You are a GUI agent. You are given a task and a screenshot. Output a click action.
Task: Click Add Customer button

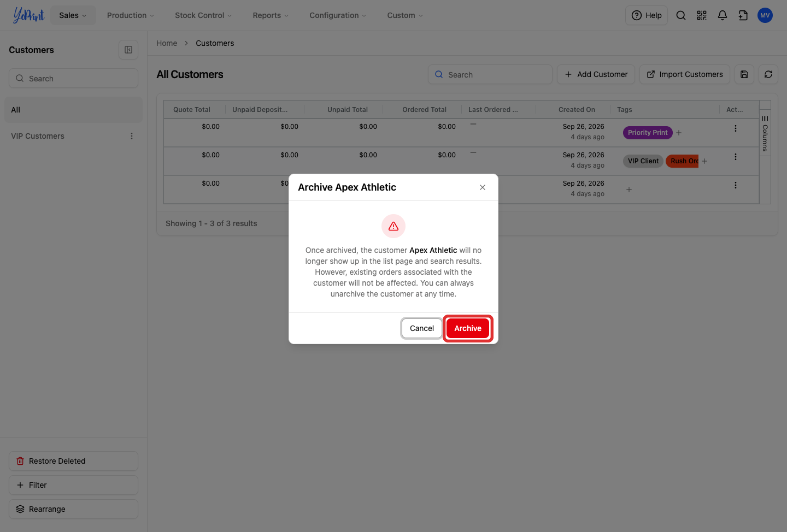click(596, 74)
